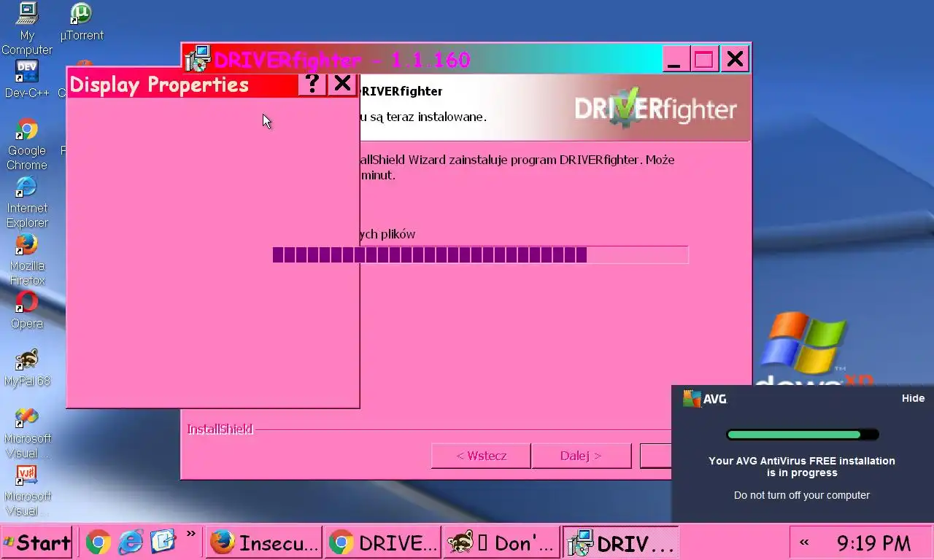The width and height of the screenshot is (934, 560).
Task: Close the DRIVERfighter installer window
Action: [x=735, y=59]
